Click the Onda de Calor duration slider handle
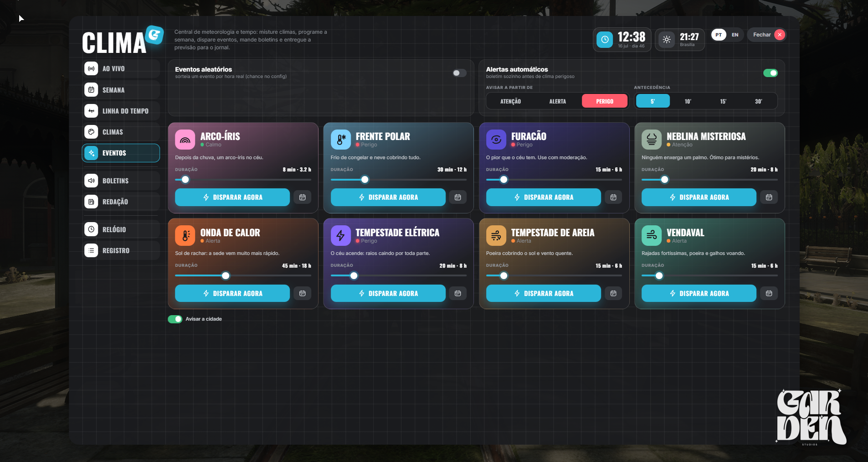Image resolution: width=868 pixels, height=462 pixels. click(x=226, y=276)
